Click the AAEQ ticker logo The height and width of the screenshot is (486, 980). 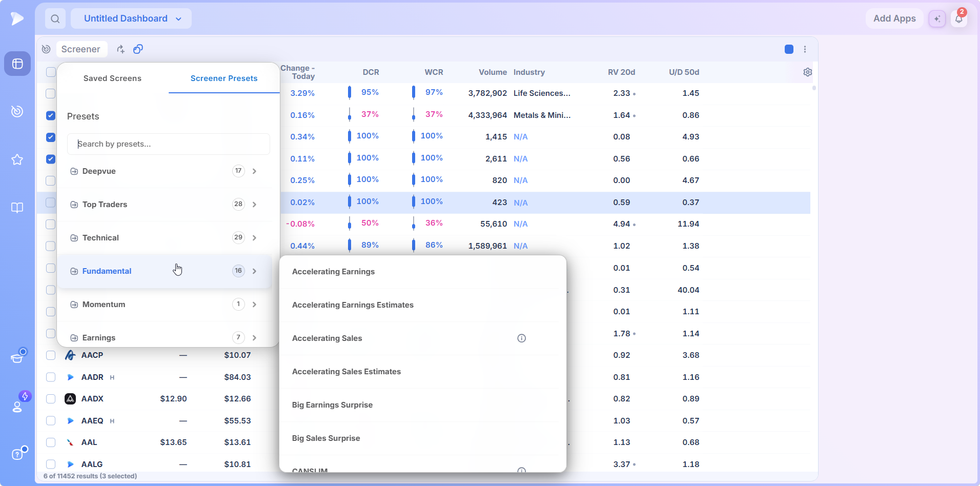click(70, 421)
